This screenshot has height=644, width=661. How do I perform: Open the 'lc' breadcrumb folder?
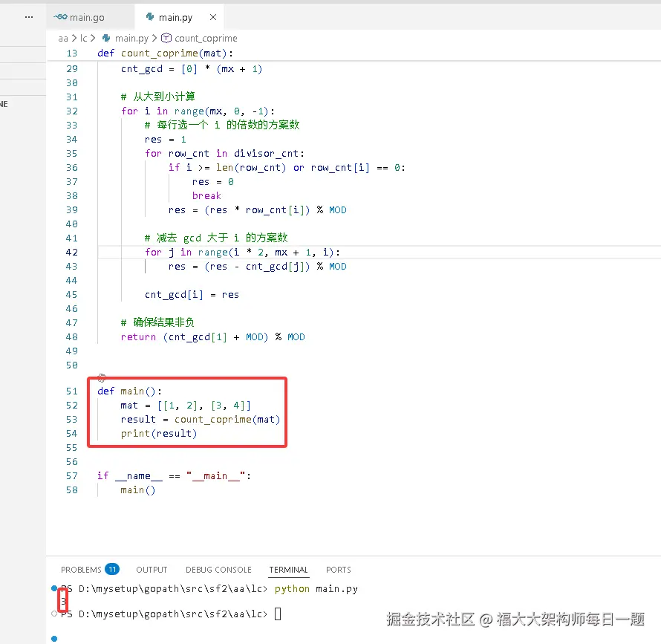[x=83, y=39]
